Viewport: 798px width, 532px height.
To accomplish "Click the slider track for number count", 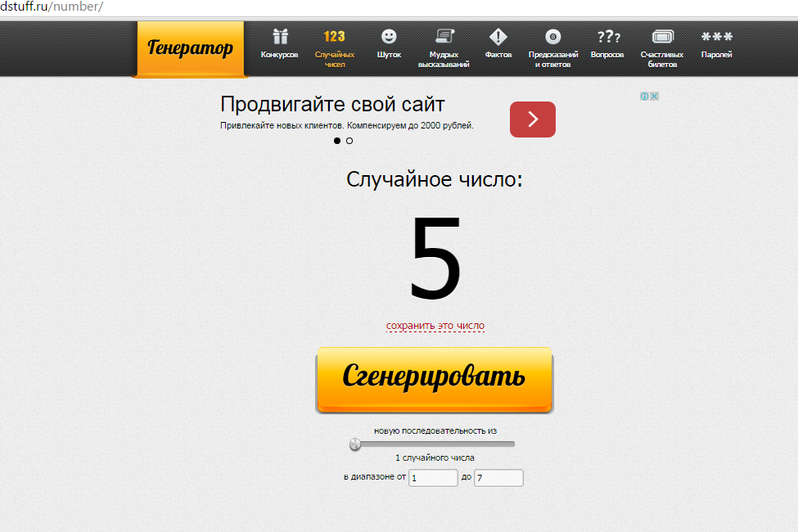I will tap(433, 444).
